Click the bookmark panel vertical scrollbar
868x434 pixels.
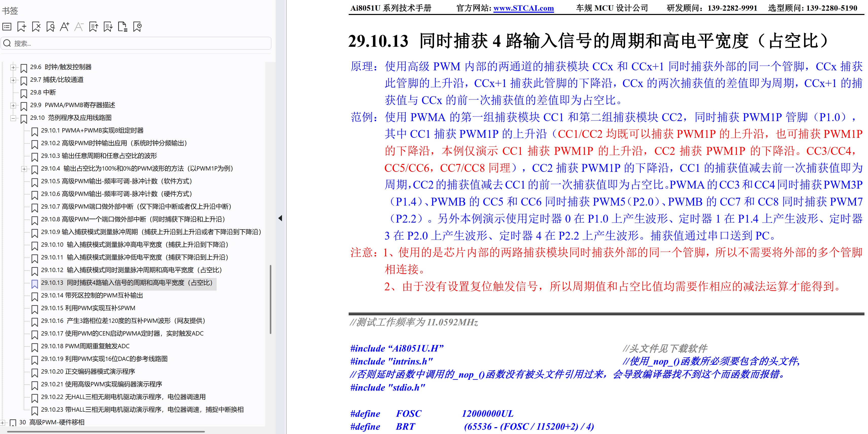[x=271, y=299]
